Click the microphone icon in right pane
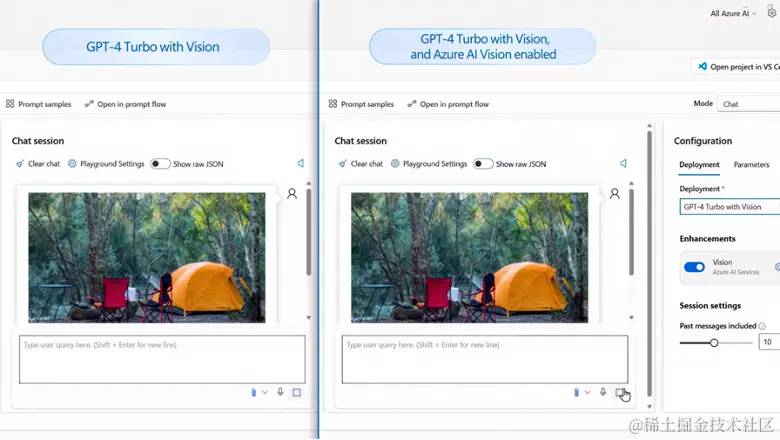The image size is (780, 440). pos(603,392)
